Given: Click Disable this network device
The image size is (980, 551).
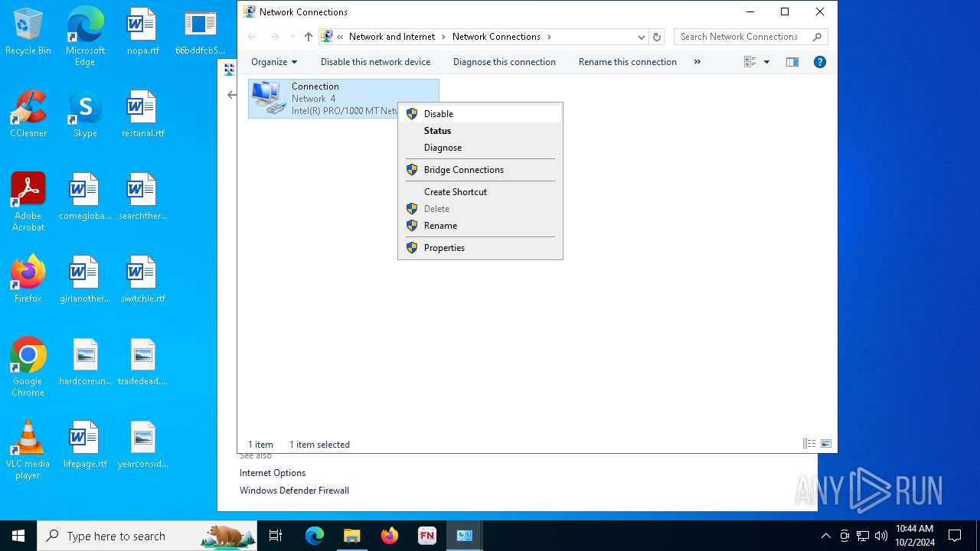Looking at the screenshot, I should click(375, 62).
